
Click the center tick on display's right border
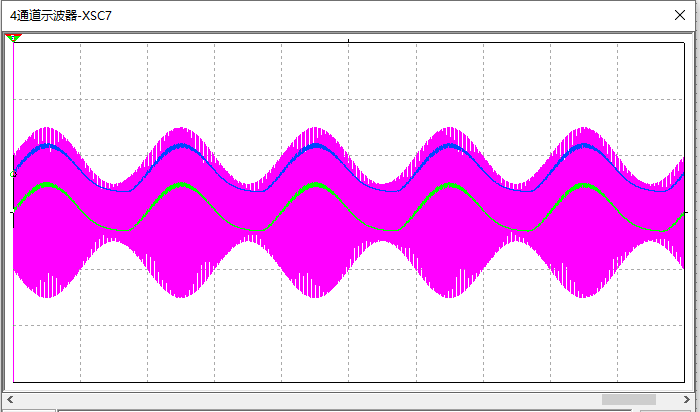683,212
